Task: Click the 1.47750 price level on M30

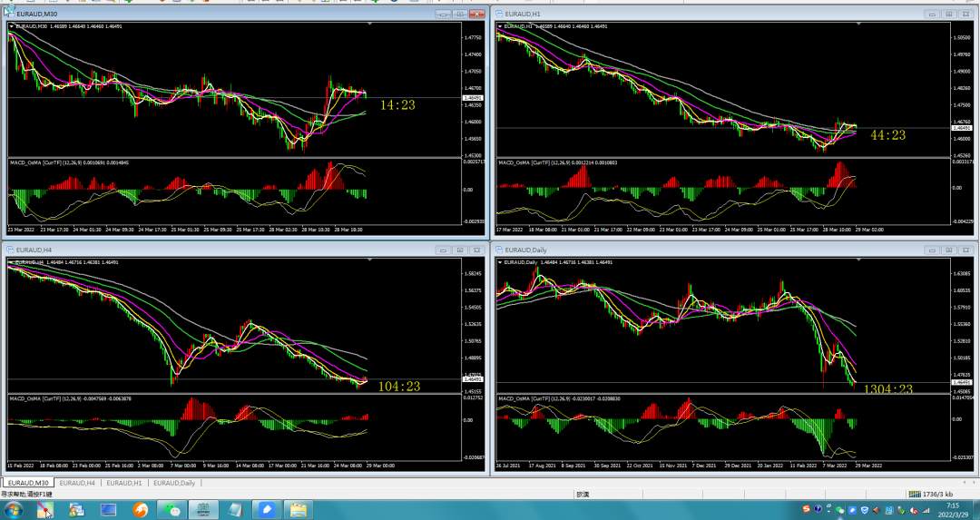Action: [x=473, y=38]
